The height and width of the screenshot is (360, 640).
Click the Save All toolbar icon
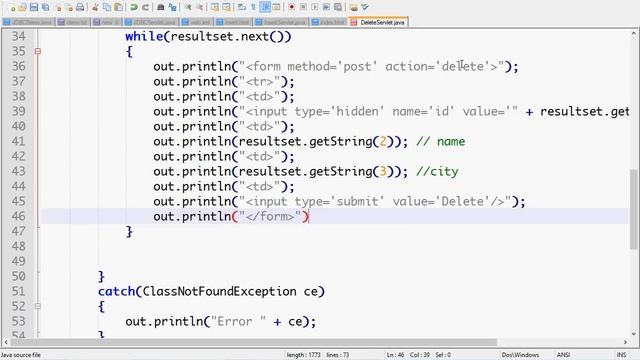(x=46, y=7)
